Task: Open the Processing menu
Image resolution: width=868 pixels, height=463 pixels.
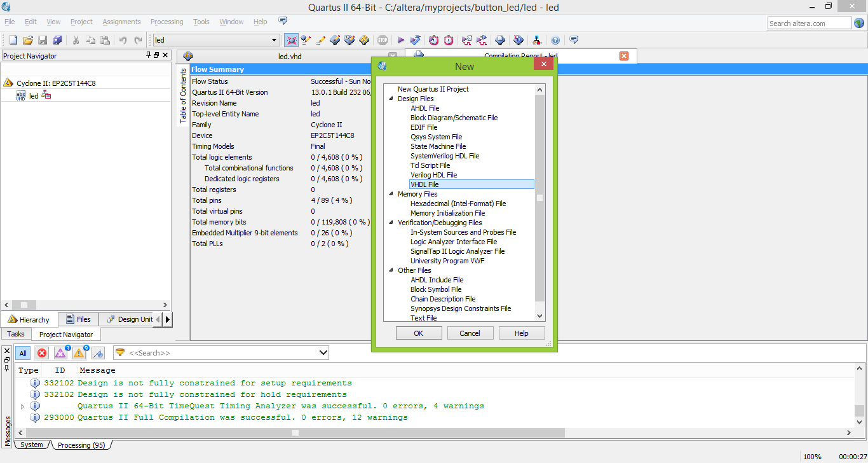Action: point(167,22)
